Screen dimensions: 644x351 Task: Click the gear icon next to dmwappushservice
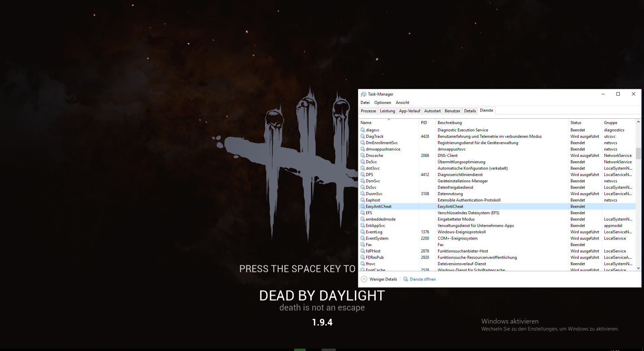tap(363, 149)
